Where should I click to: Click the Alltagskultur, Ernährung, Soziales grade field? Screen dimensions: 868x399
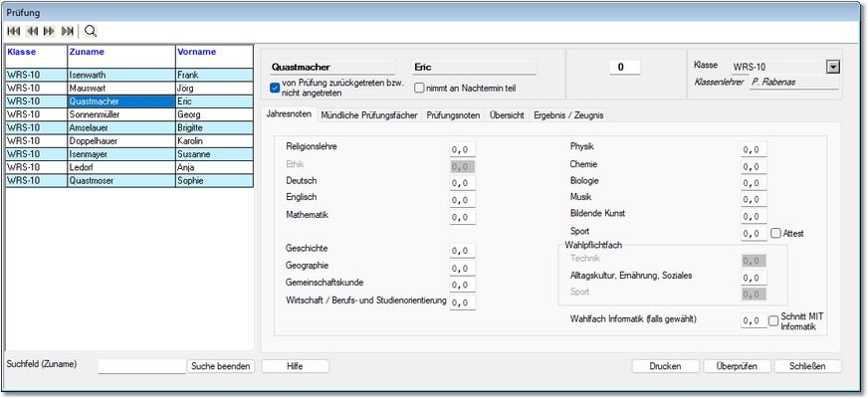click(754, 278)
